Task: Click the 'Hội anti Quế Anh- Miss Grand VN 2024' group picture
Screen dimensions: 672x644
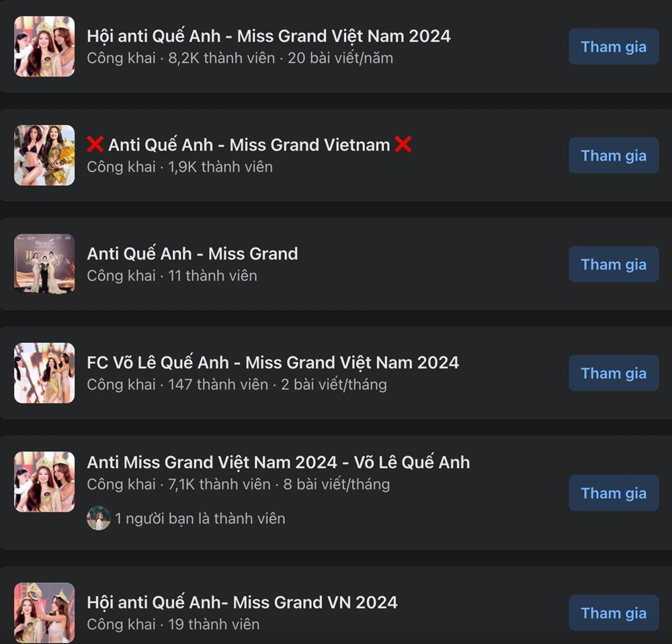Action: [x=44, y=612]
